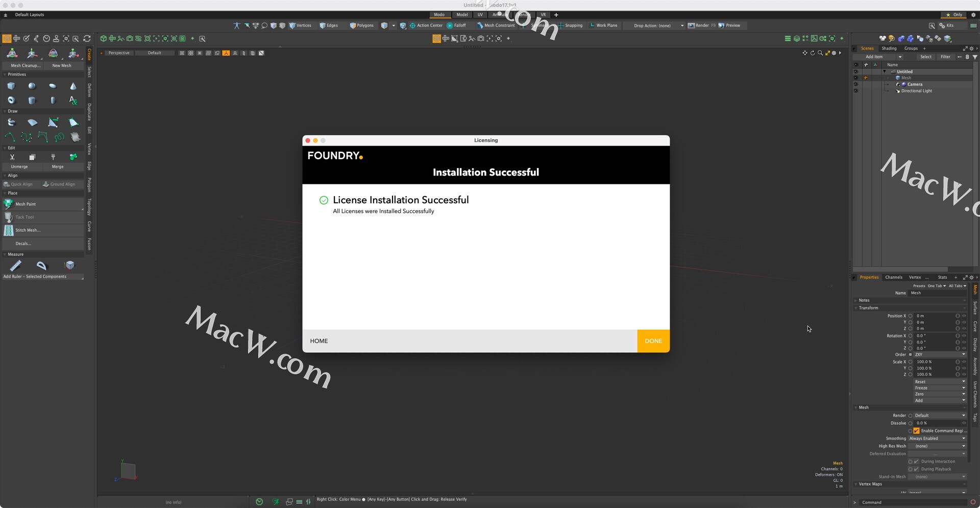Open the Render Default dropdown
Image resolution: width=980 pixels, height=508 pixels.
(x=940, y=416)
